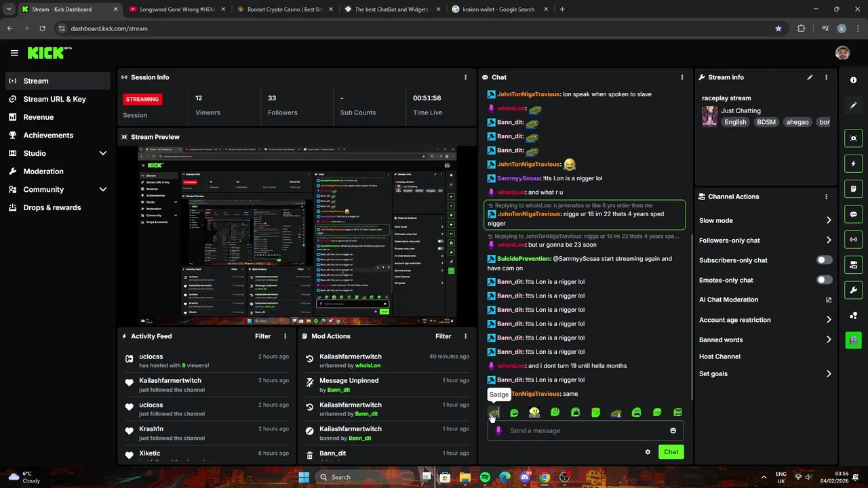The width and height of the screenshot is (868, 488).
Task: Open Activity Feed three-dot menu
Action: tap(285, 336)
